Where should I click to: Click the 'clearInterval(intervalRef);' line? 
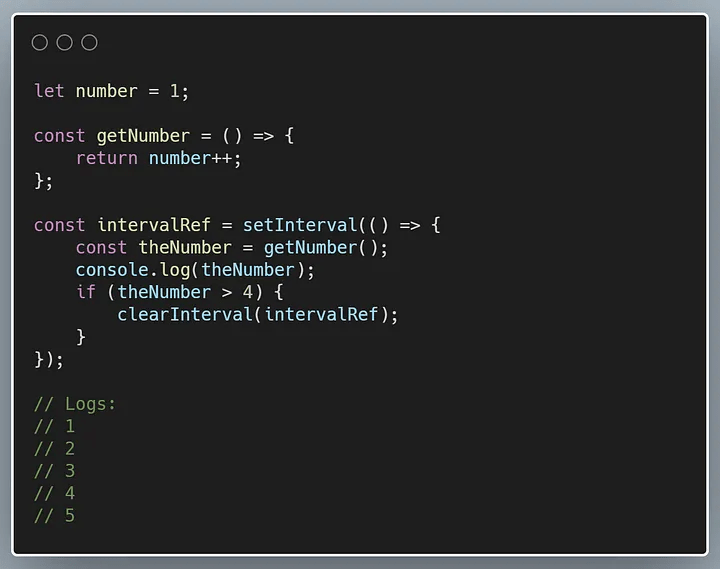point(258,315)
